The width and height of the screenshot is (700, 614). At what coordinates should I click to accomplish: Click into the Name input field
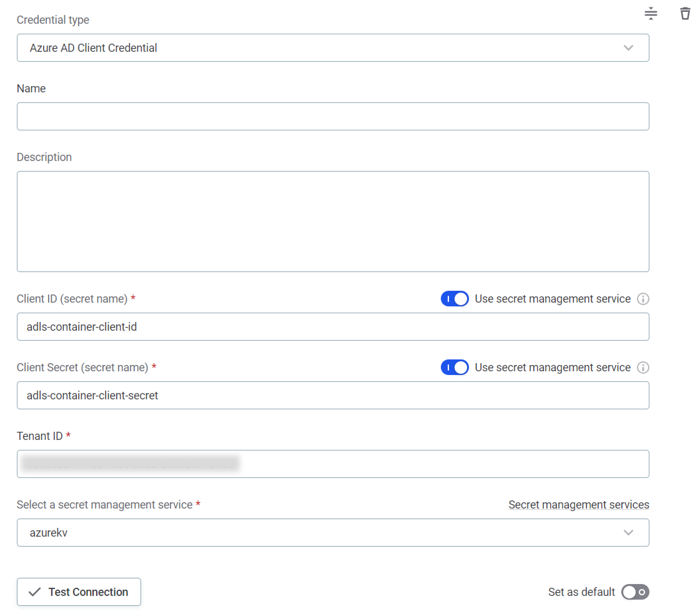point(333,116)
